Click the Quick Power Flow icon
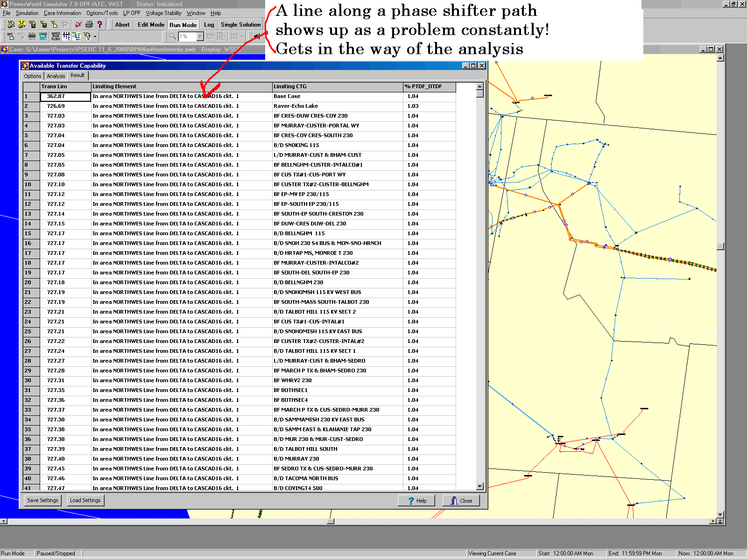The height and width of the screenshot is (560, 747). (x=56, y=36)
